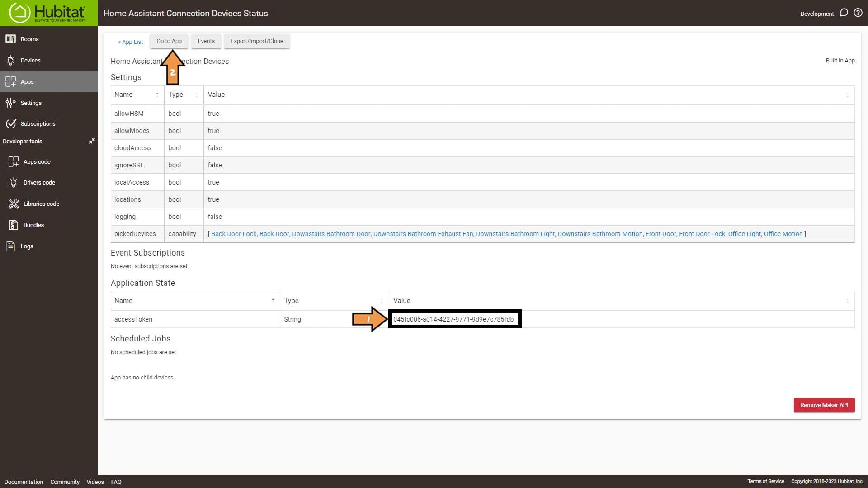Open the Apps grid icon

(x=10, y=81)
